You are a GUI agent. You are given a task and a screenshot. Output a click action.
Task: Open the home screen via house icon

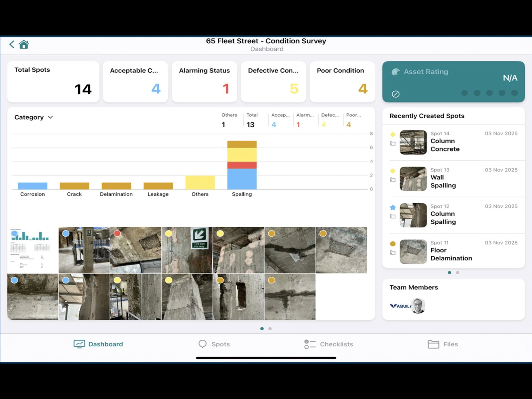coord(24,44)
